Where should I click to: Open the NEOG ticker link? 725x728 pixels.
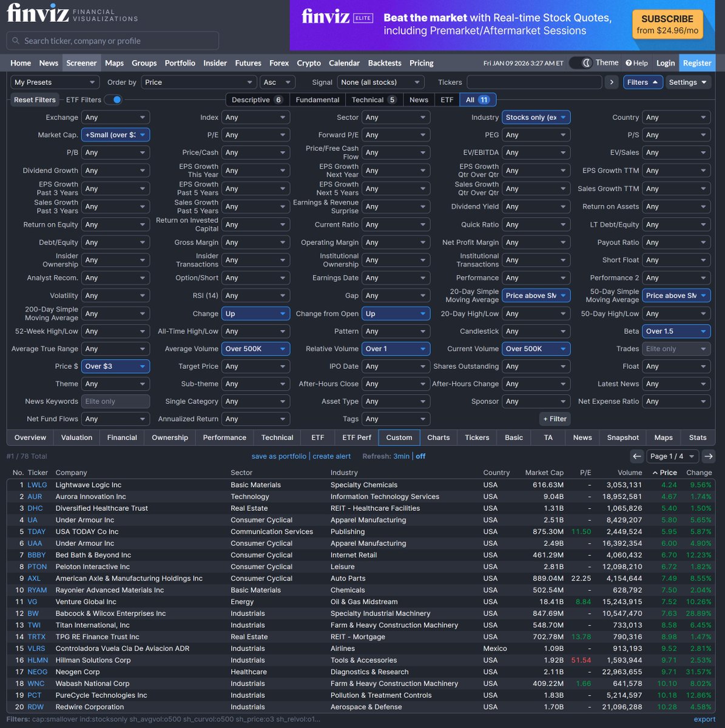pos(38,672)
